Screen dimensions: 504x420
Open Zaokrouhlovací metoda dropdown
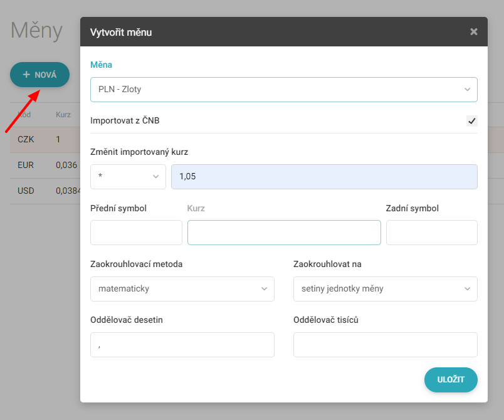182,288
